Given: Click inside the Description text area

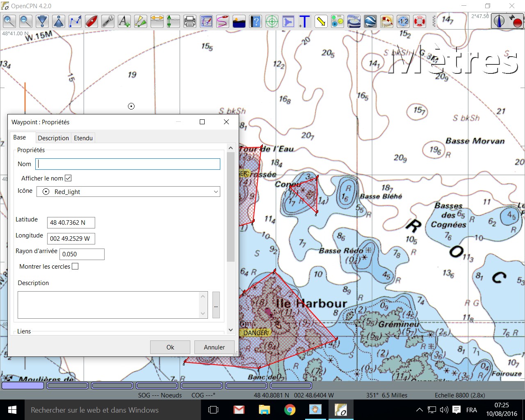Looking at the screenshot, I should (109, 305).
